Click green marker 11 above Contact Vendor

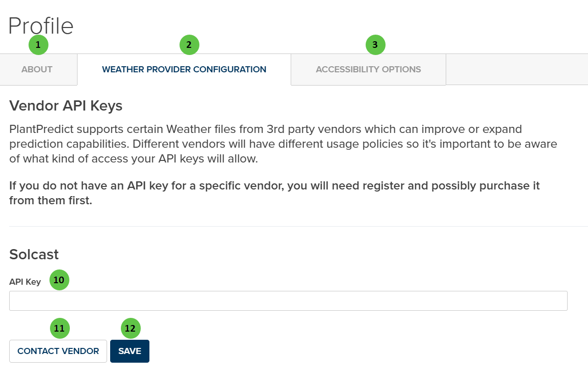click(59, 329)
